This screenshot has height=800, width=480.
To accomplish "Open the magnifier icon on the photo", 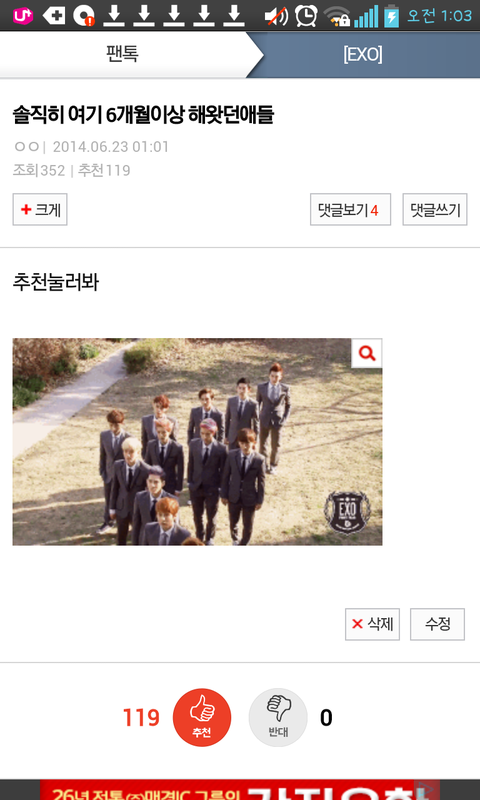I will click(x=367, y=353).
